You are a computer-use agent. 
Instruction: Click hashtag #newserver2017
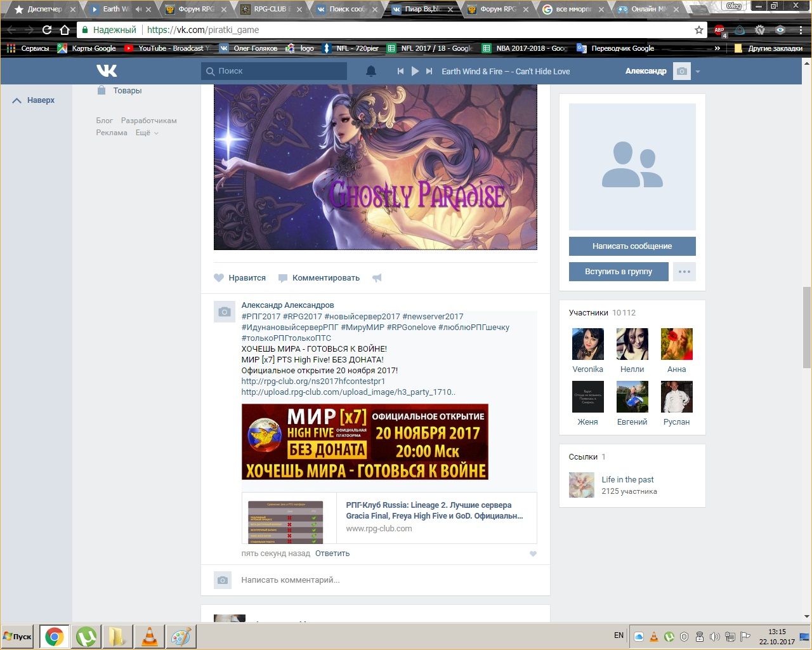click(x=433, y=317)
